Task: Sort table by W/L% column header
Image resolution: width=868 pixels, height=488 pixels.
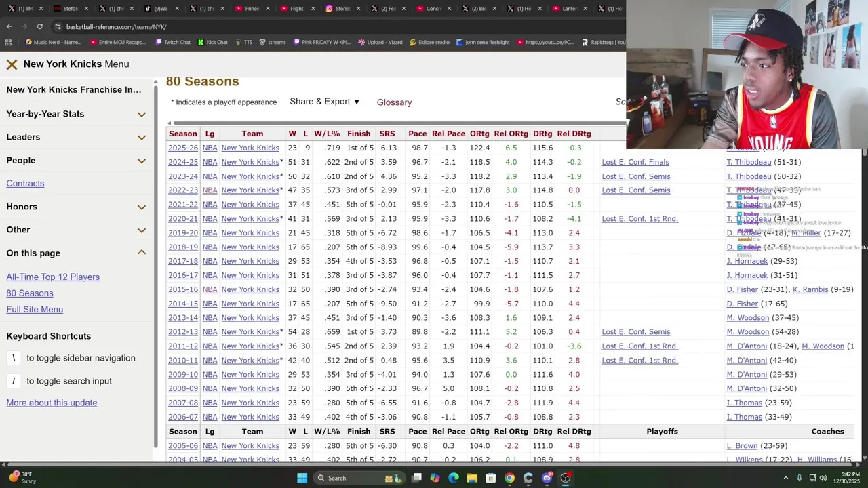Action: (x=327, y=134)
